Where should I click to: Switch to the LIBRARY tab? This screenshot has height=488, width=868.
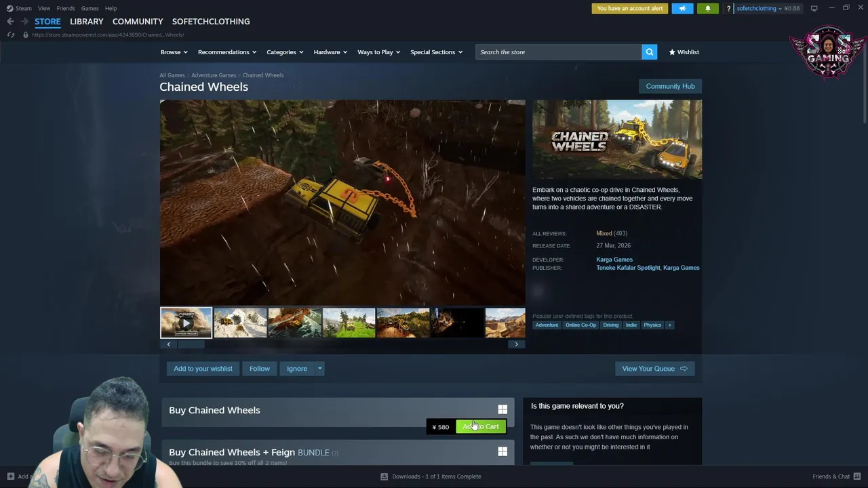[87, 22]
